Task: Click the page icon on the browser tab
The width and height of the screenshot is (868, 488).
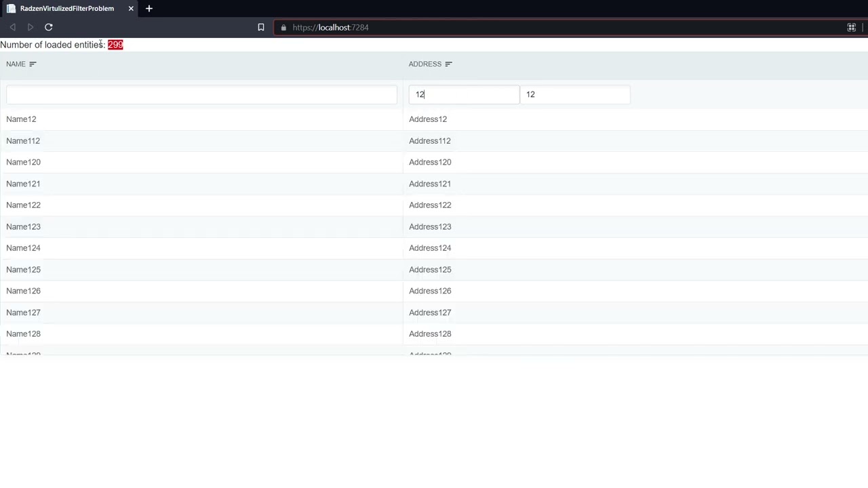Action: point(11,8)
